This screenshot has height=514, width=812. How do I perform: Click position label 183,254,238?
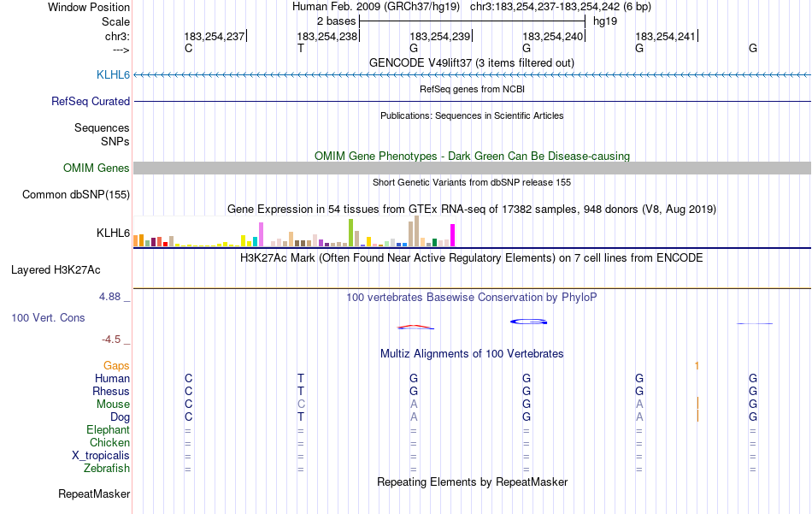click(327, 36)
